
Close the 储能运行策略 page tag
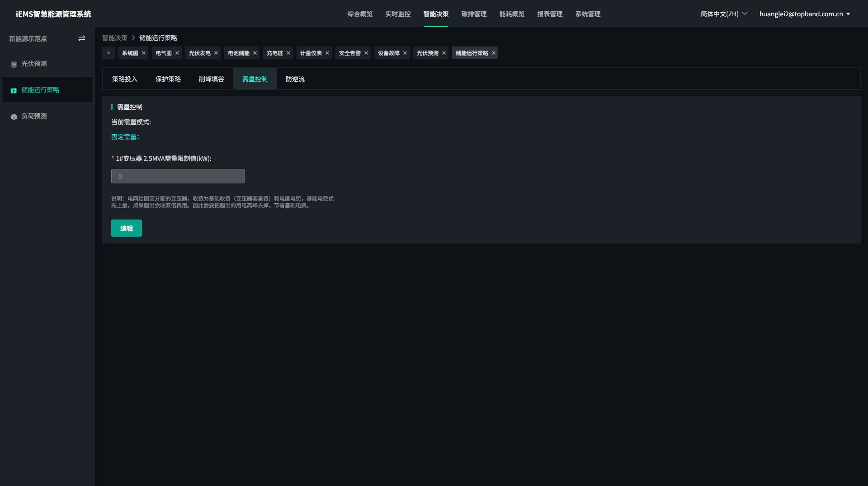[494, 53]
